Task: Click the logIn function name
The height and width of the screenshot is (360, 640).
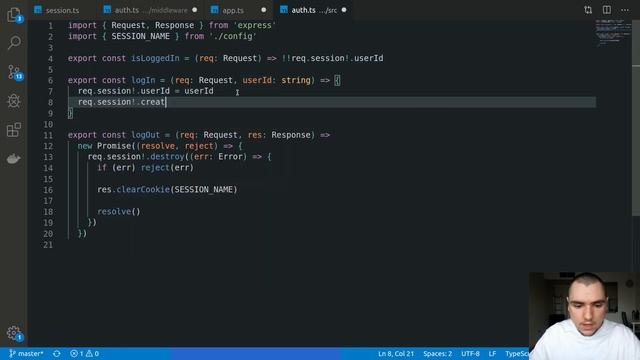Action: (x=143, y=80)
